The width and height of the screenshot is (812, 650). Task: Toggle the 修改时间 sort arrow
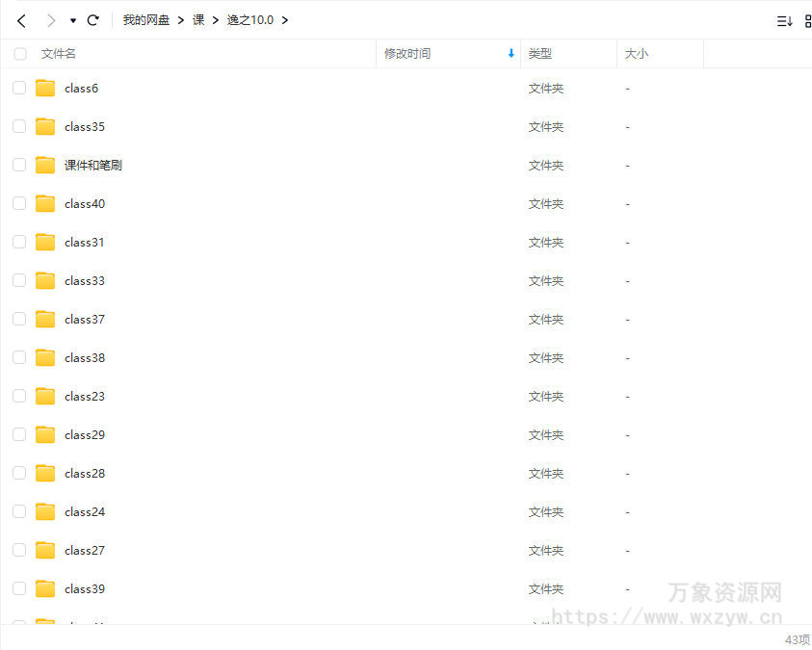(511, 54)
